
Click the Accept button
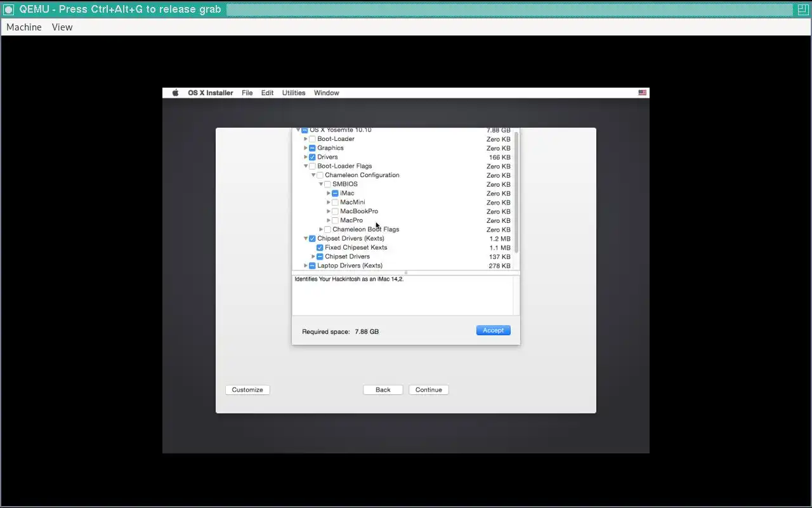point(493,330)
